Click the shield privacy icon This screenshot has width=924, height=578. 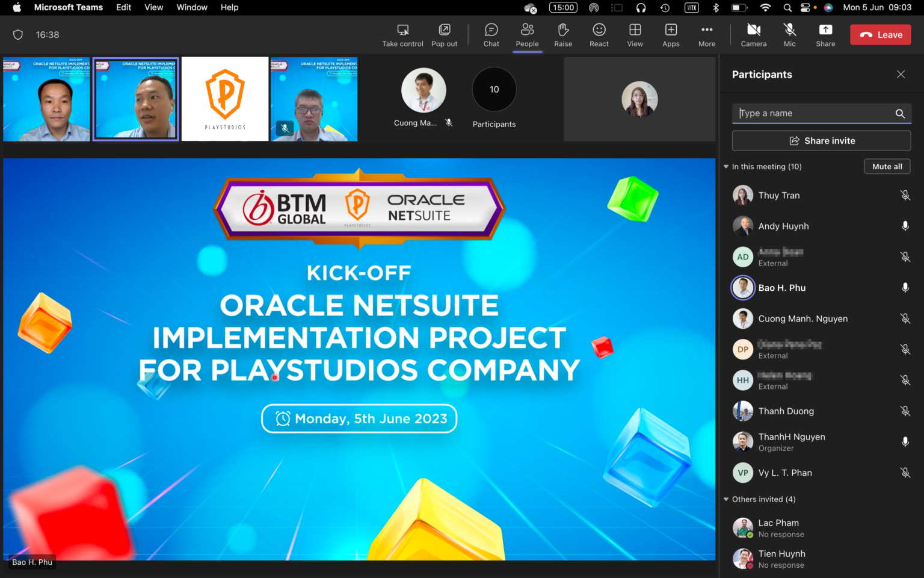click(18, 35)
